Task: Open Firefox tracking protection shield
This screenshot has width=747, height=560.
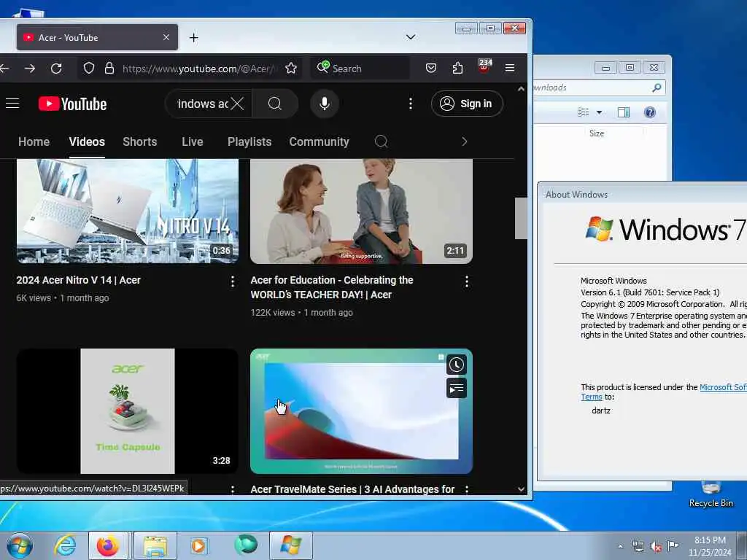Action: (88, 68)
